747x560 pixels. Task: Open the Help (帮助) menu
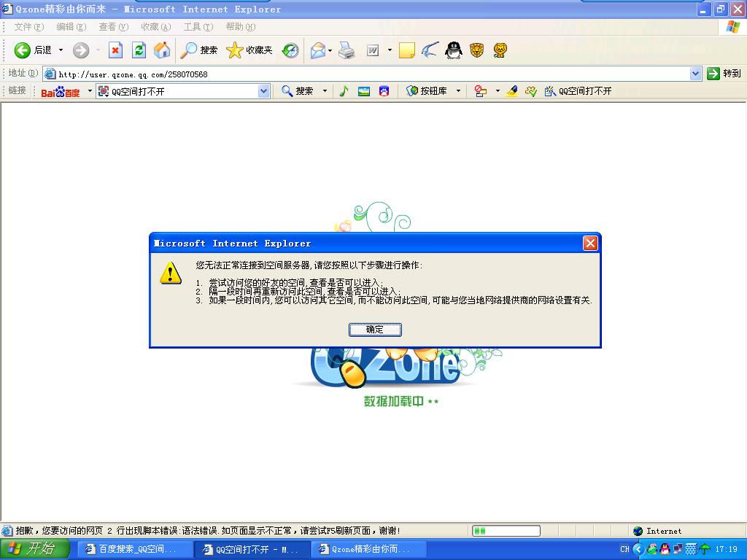click(241, 27)
